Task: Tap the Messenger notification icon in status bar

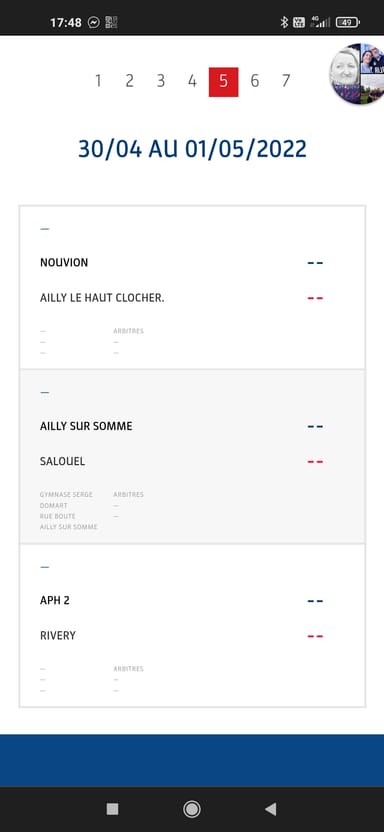Action: click(94, 22)
